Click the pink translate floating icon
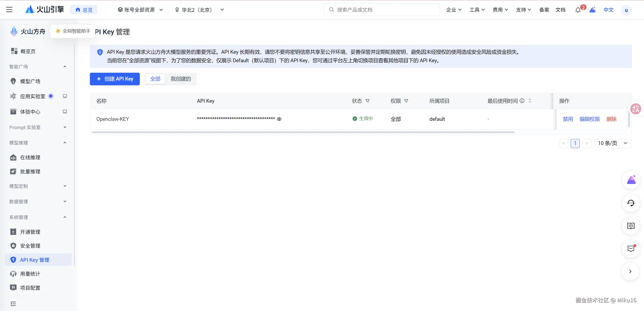The image size is (644, 311). [636, 109]
